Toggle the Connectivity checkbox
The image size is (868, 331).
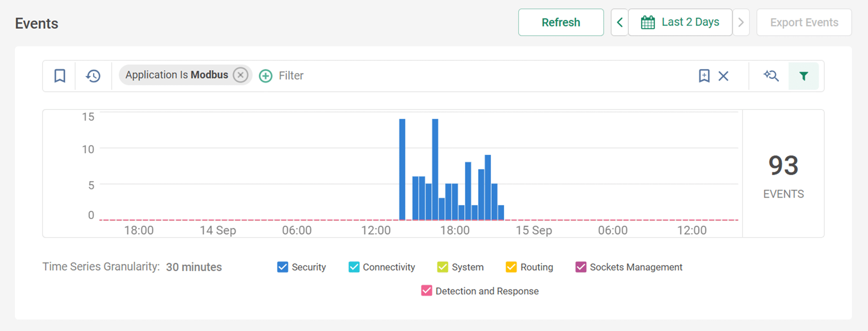354,267
